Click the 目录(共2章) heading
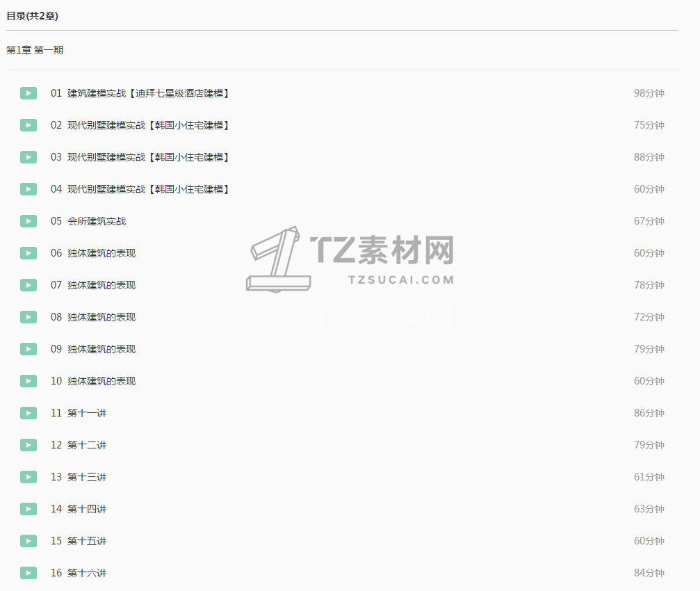The height and width of the screenshot is (591, 700). coord(32,16)
